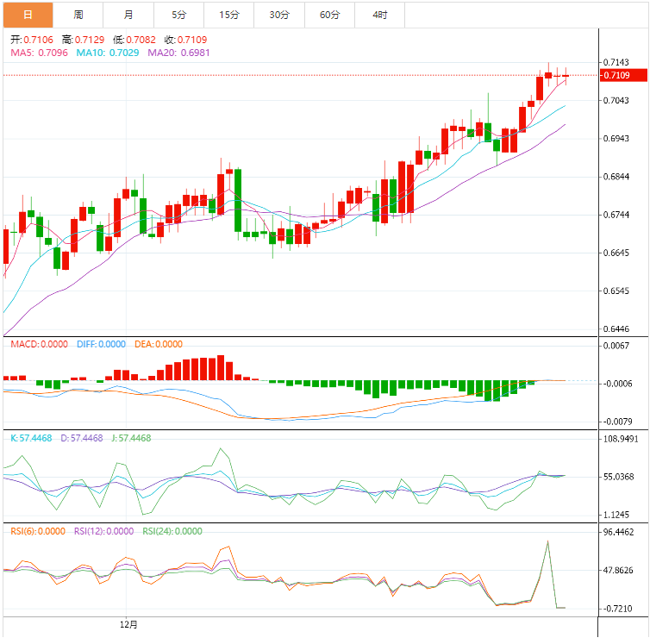650x644 pixels.
Task: Choose the 30分 timeframe tab
Action: coord(279,15)
